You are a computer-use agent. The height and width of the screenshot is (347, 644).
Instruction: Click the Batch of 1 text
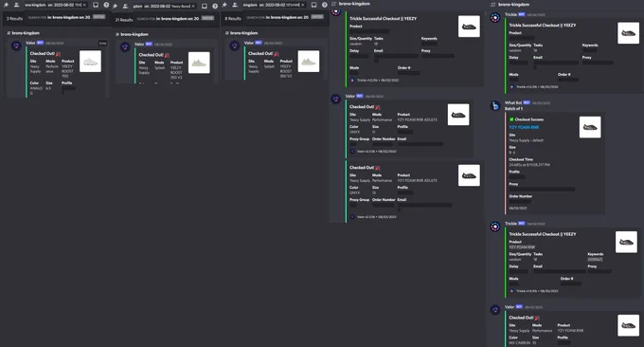pos(514,108)
